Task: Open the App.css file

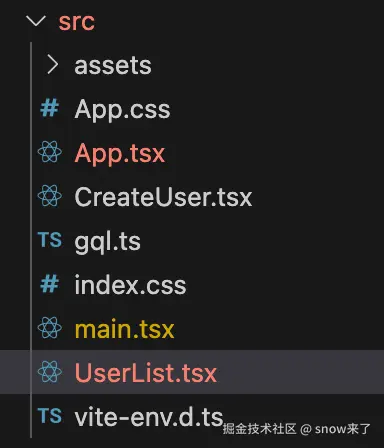Action: click(122, 110)
